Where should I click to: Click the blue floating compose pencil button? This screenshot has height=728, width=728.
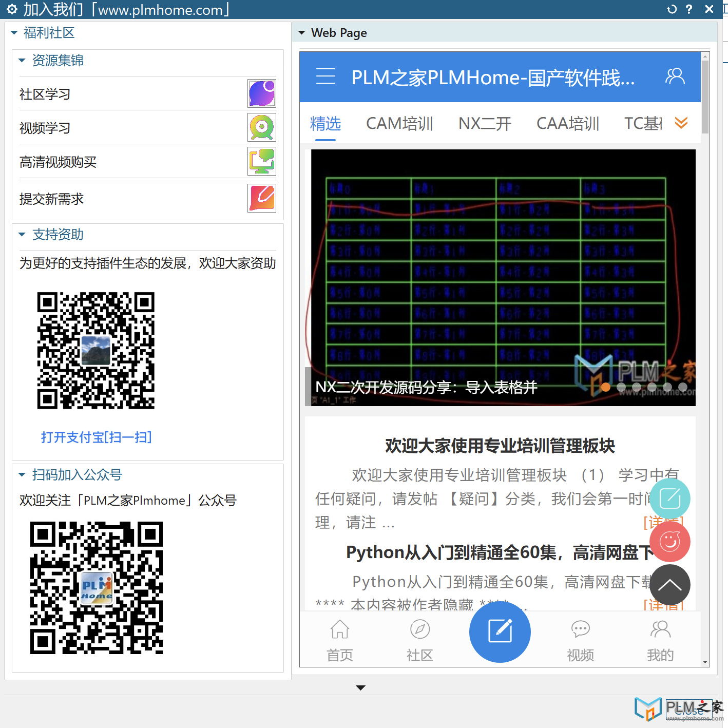pos(500,632)
